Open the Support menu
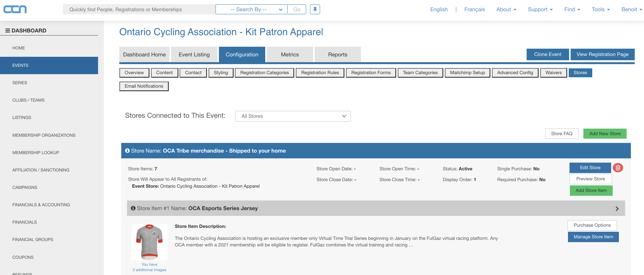This screenshot has width=644, height=275. [x=540, y=9]
